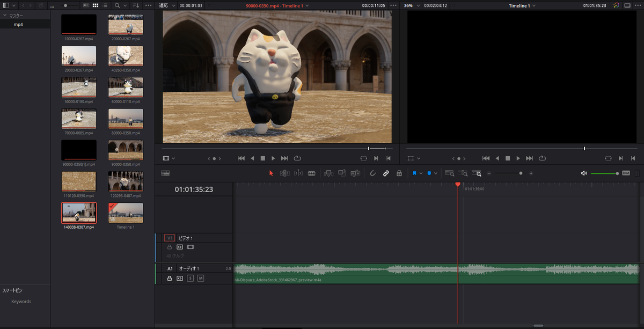Activate the Trim Edit Mode tool
Screen dimensions: 644x329
[x=285, y=173]
